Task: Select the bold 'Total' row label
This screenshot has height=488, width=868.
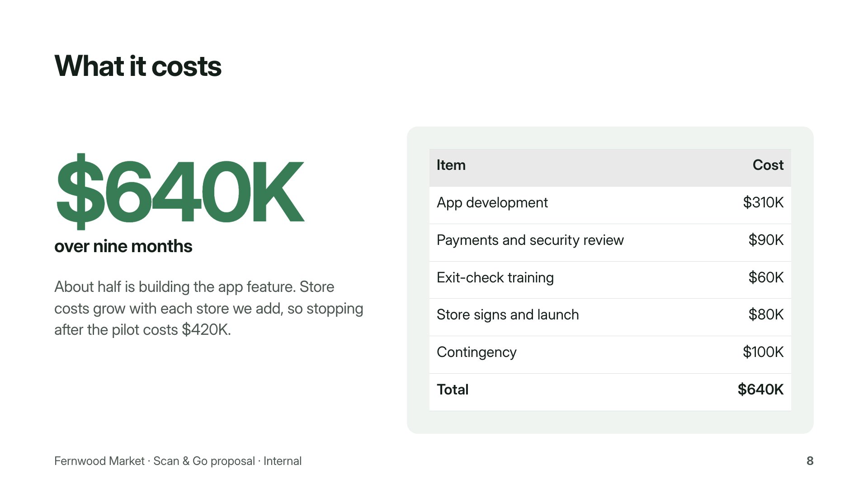Action: pyautogui.click(x=453, y=389)
